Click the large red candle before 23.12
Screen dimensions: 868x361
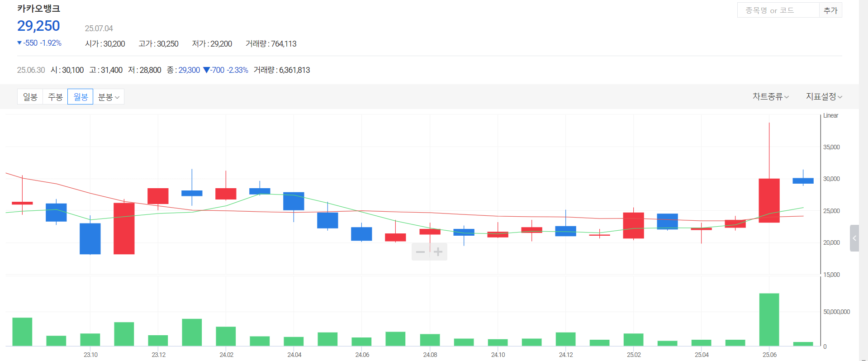point(124,228)
